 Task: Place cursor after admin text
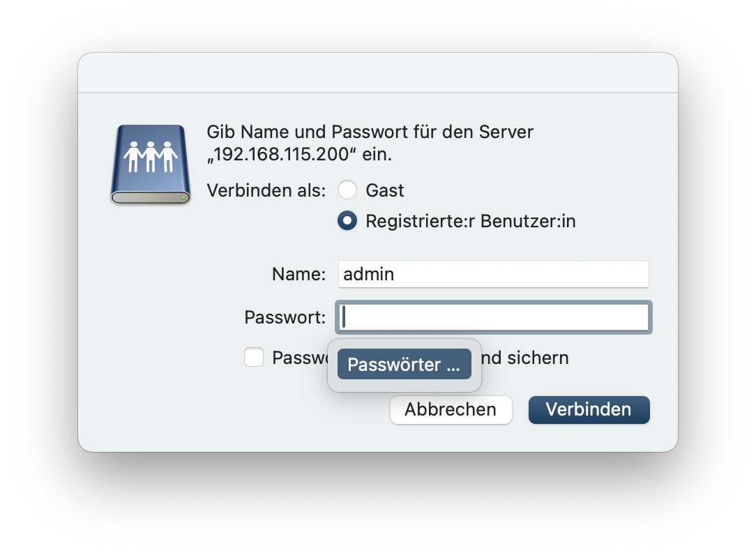[395, 274]
